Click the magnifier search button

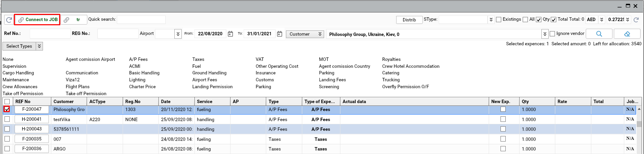coord(599,34)
